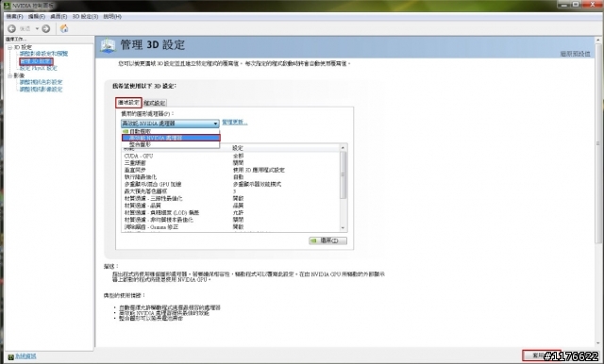Open the 系統資訊 link
Viewport: 604px width, 364px height.
pos(25,356)
